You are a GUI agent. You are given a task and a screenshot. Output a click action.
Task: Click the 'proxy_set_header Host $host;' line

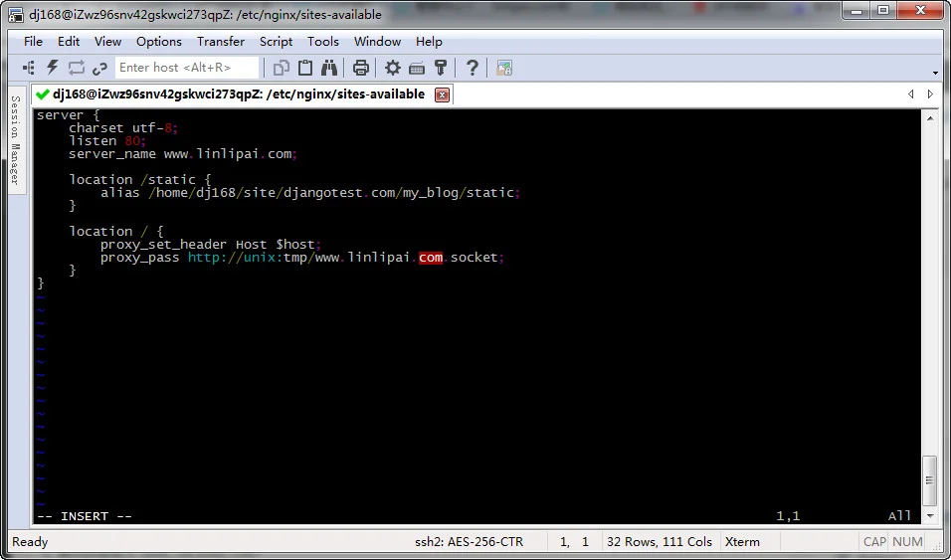tap(211, 245)
